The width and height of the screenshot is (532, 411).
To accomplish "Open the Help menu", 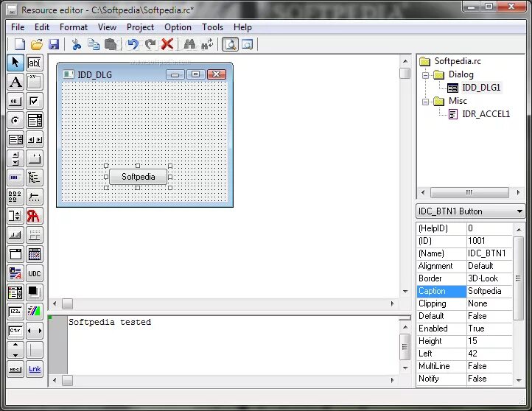I will 242,27.
